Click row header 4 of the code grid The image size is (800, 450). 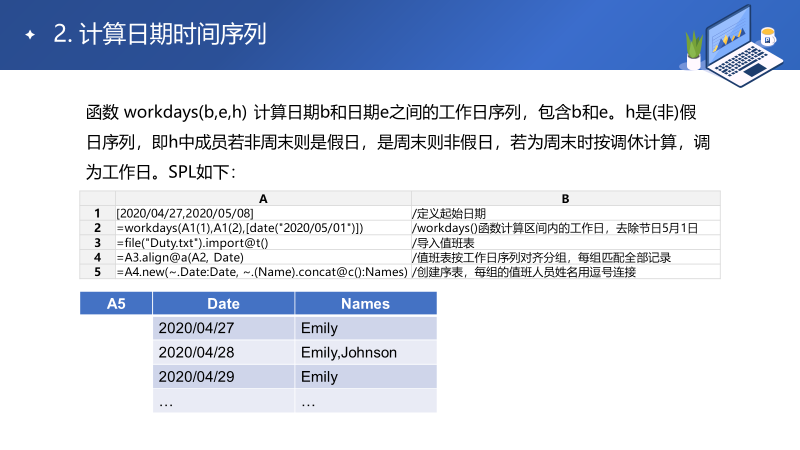97,257
